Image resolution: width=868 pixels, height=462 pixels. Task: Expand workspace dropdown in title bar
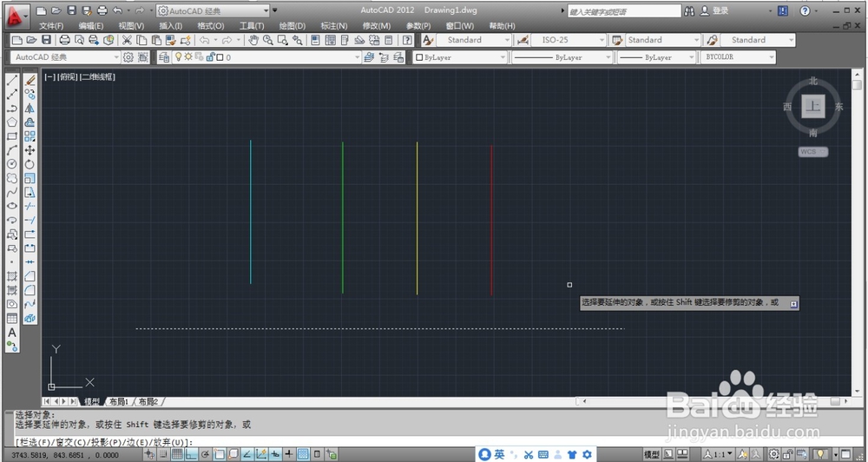tap(266, 10)
